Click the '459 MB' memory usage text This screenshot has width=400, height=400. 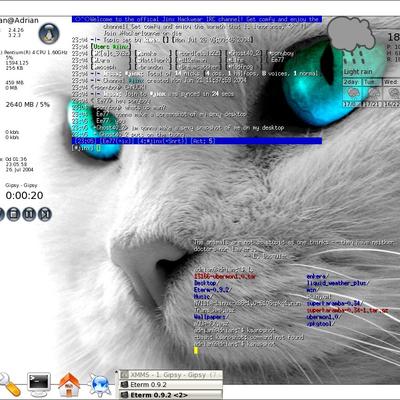pos(14,83)
